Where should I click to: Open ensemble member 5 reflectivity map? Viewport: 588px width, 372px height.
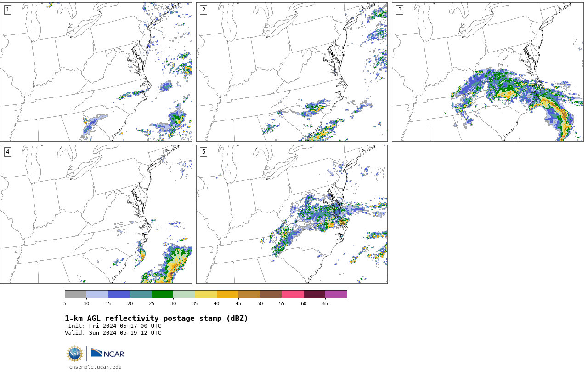292,214
